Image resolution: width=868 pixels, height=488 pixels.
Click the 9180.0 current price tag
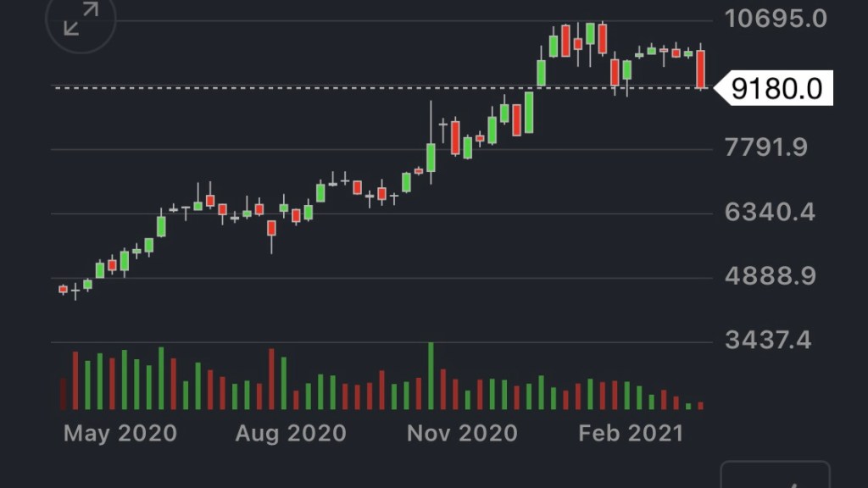click(x=776, y=88)
